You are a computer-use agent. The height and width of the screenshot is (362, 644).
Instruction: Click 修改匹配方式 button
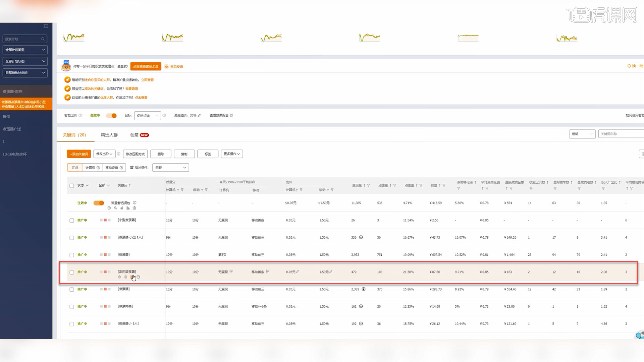click(x=135, y=154)
